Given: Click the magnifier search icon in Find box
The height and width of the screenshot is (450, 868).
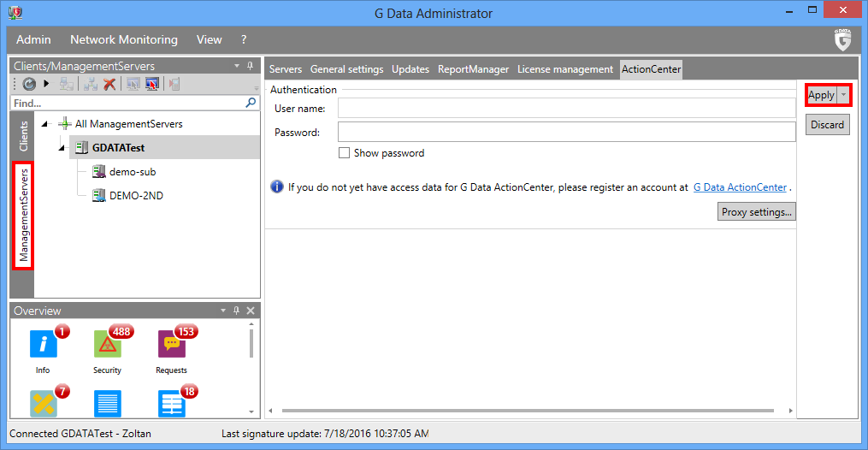Looking at the screenshot, I should (x=251, y=103).
